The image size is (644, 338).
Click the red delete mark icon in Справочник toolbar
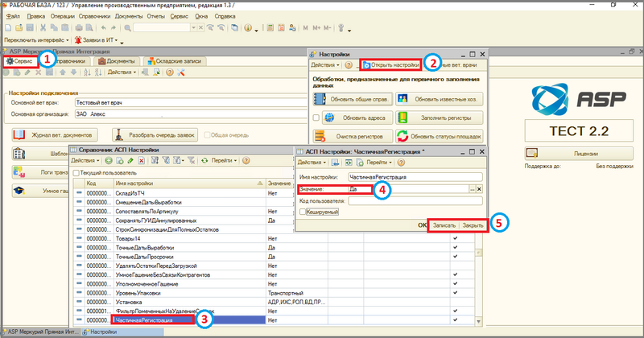142,161
